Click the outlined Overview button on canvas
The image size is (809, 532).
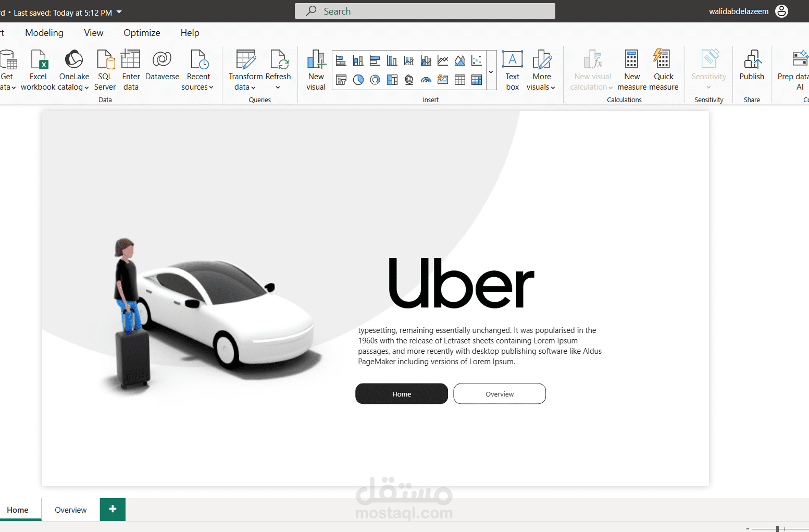tap(500, 394)
